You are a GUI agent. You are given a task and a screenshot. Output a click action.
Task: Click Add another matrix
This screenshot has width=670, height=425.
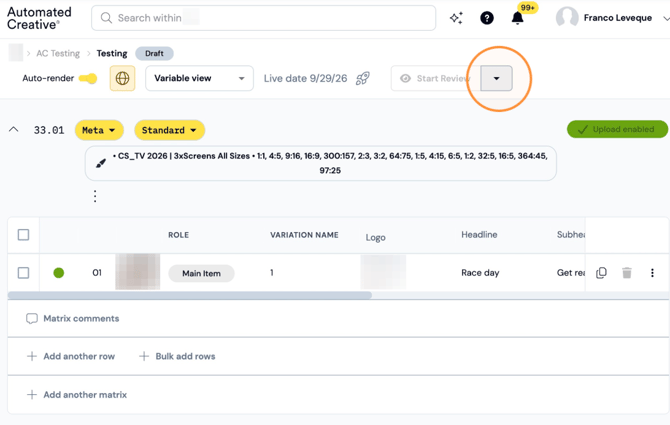tap(77, 395)
